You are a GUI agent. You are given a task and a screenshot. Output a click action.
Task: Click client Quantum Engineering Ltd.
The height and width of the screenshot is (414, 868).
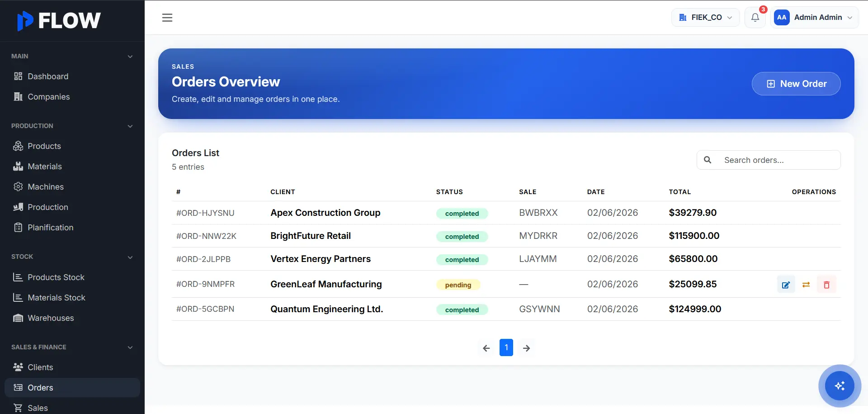click(326, 309)
